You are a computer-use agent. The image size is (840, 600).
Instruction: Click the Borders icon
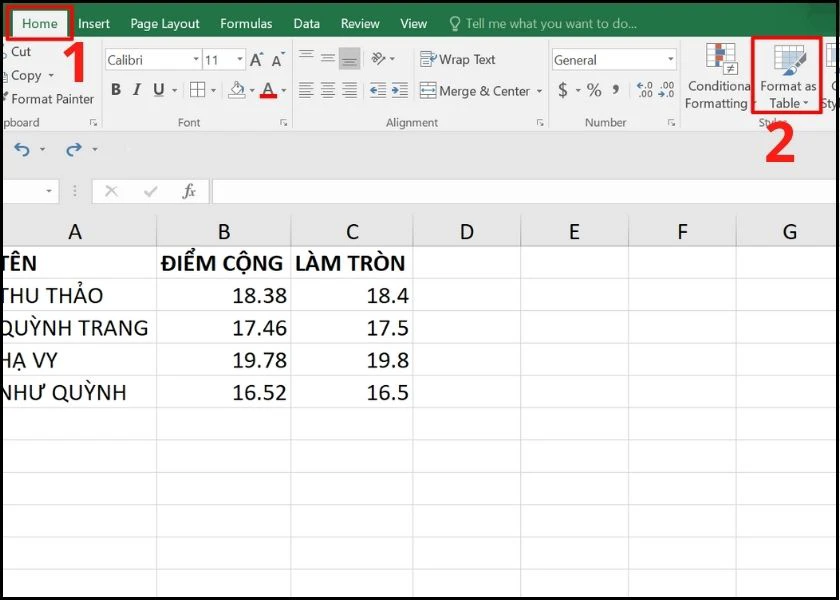[198, 90]
